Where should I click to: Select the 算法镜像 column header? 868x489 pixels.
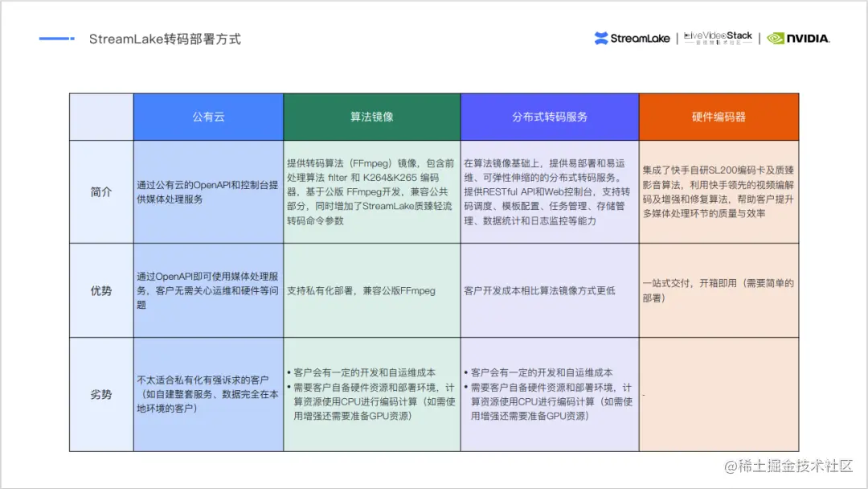[x=371, y=116]
